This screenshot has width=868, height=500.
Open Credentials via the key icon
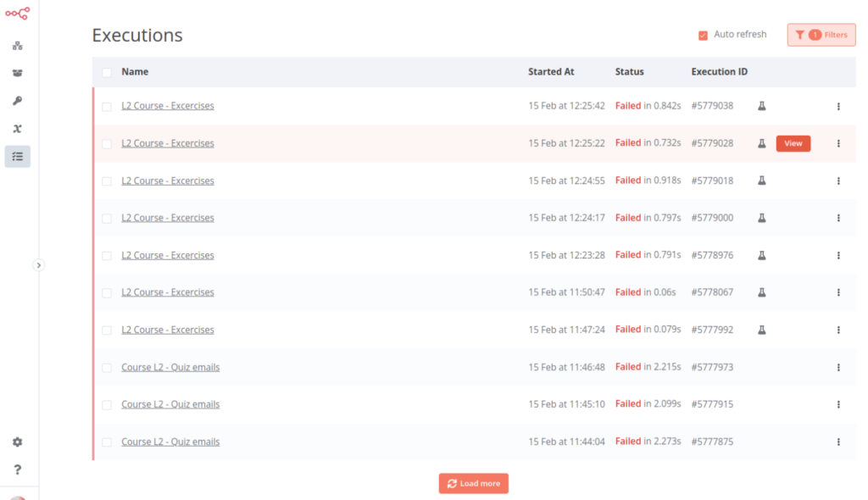pyautogui.click(x=17, y=102)
